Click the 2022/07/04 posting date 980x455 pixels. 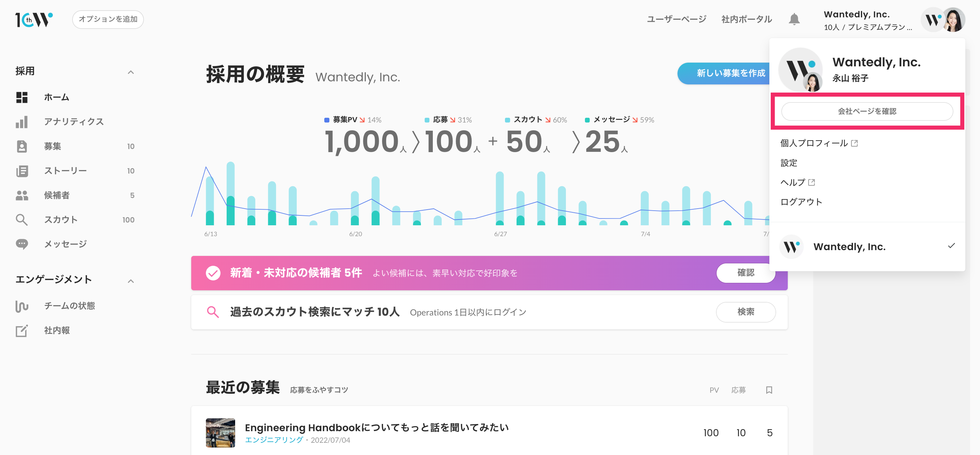point(330,440)
